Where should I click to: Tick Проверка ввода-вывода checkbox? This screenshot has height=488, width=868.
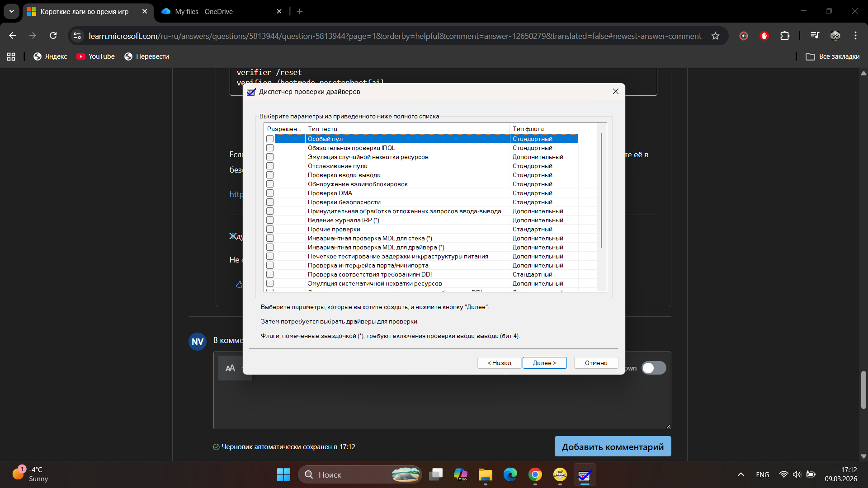coord(270,175)
